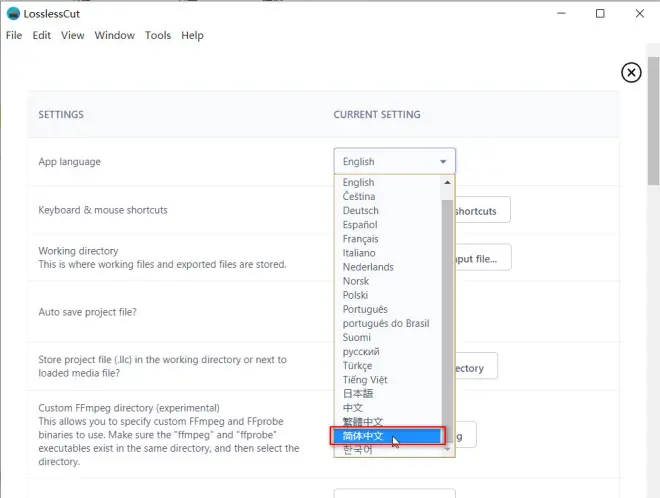Image resolution: width=660 pixels, height=498 pixels.
Task: Select 中文 in the language list
Action: point(388,408)
